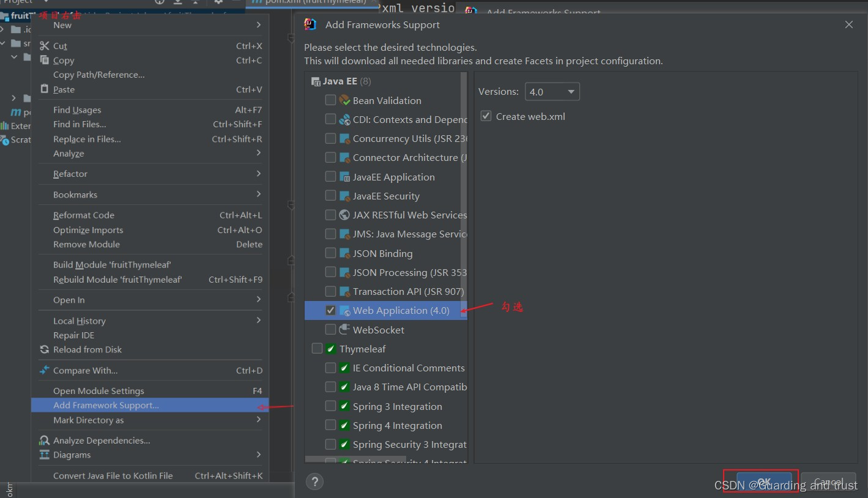Click the Analyze Dependencies icon
The image size is (868, 498).
point(44,440)
